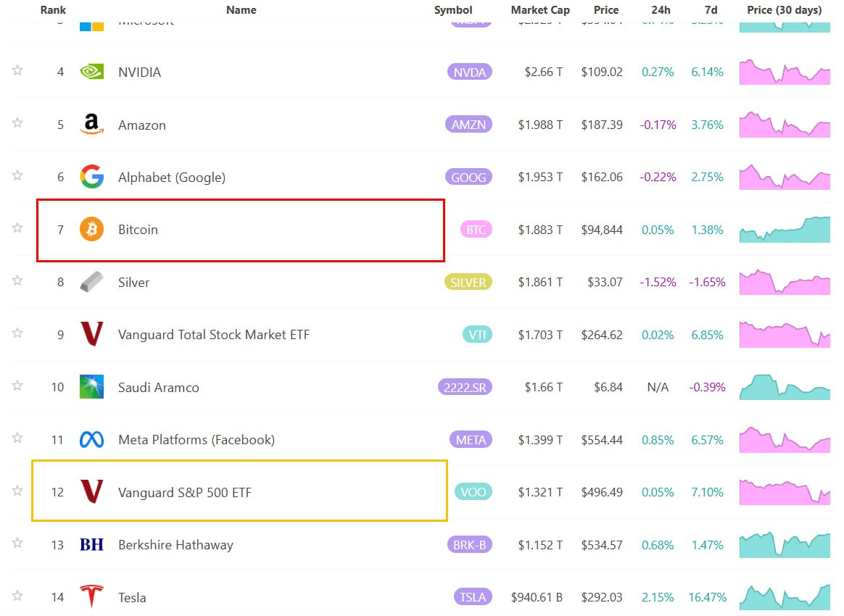
Task: Click the Meta infinity logo
Action: click(91, 440)
